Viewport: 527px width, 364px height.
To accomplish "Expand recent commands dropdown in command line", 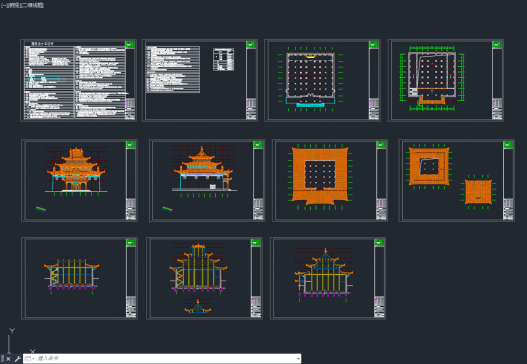I will tap(29, 359).
